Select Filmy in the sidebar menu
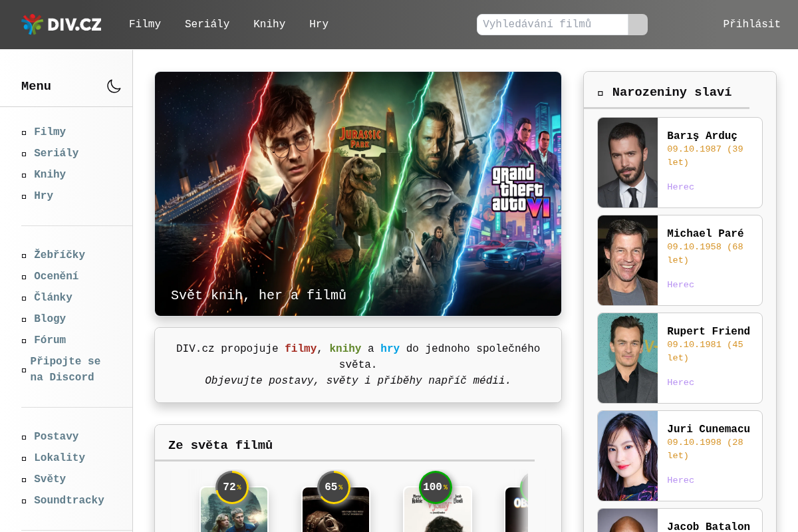Screen dimensions: 798x532 [x=50, y=132]
